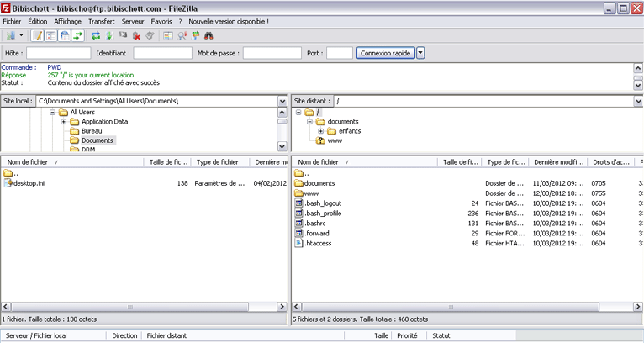644x343 pixels.
Task: Expand the Application Data tree node
Action: click(63, 122)
